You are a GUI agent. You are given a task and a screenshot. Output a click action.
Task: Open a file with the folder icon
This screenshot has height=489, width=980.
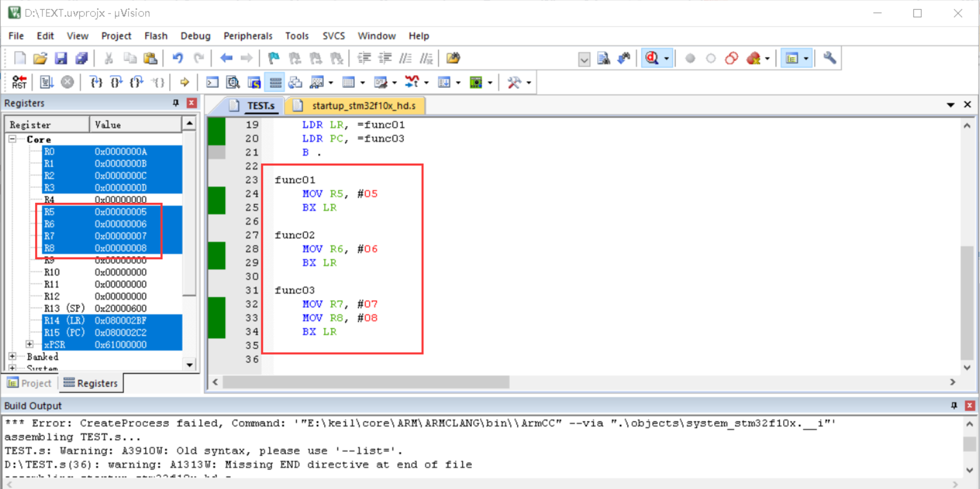click(x=40, y=58)
